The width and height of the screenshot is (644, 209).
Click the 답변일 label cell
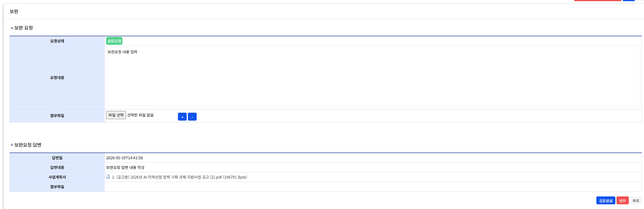57,158
